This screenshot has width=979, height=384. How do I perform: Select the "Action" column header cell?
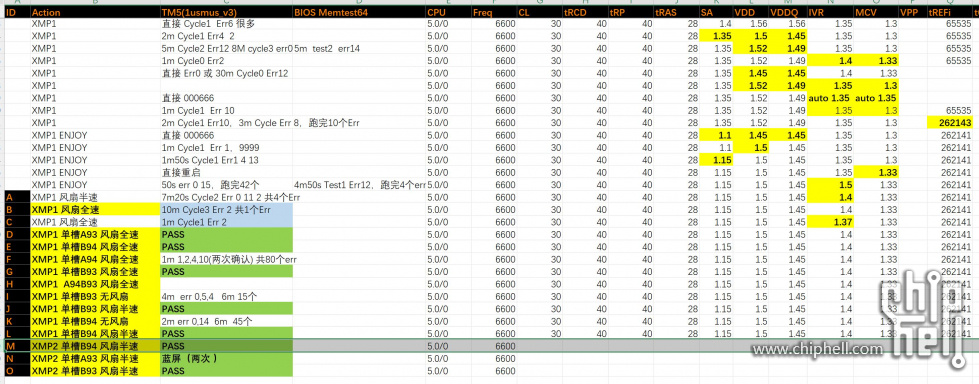coord(95,12)
